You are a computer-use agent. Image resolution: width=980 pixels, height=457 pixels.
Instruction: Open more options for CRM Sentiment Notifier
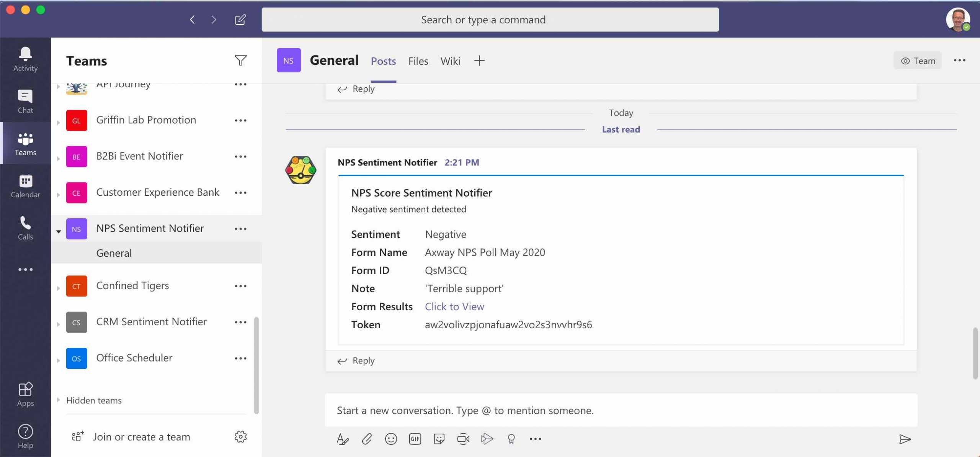coord(240,322)
